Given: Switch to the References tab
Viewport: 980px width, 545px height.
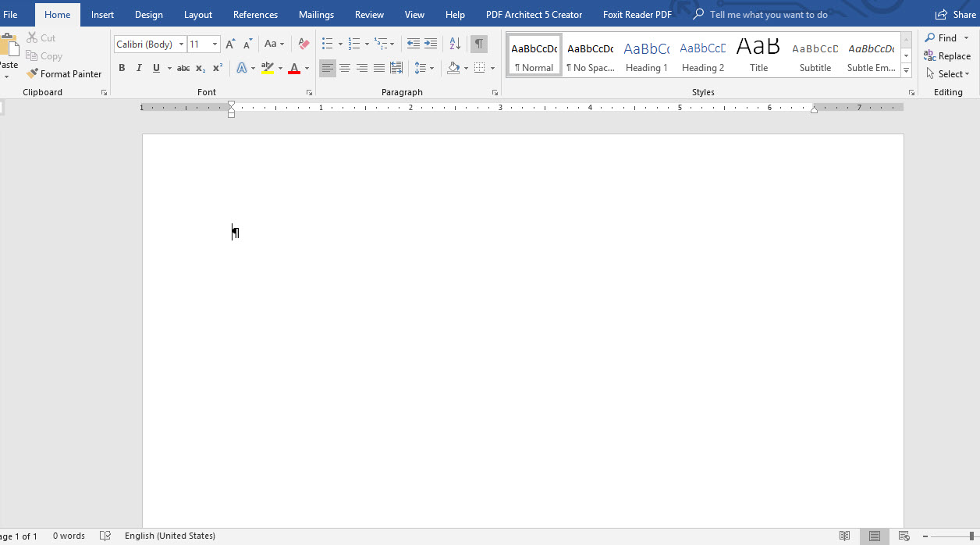Looking at the screenshot, I should [255, 14].
